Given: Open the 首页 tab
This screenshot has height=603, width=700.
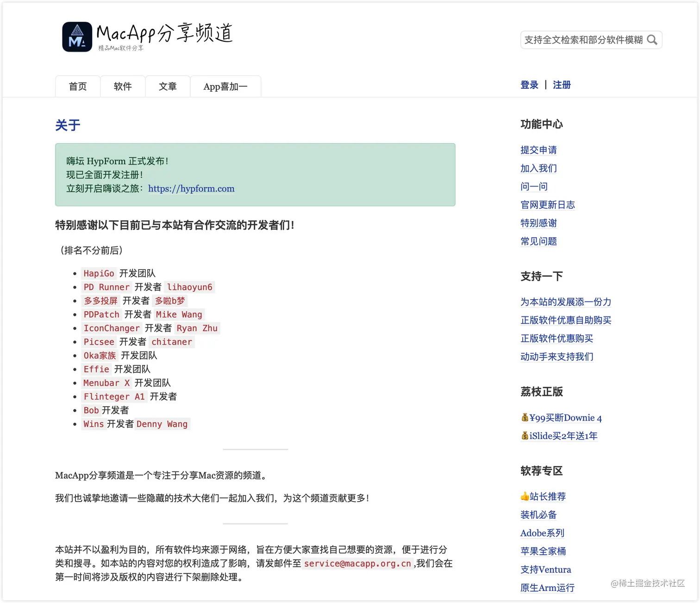Looking at the screenshot, I should (x=78, y=87).
